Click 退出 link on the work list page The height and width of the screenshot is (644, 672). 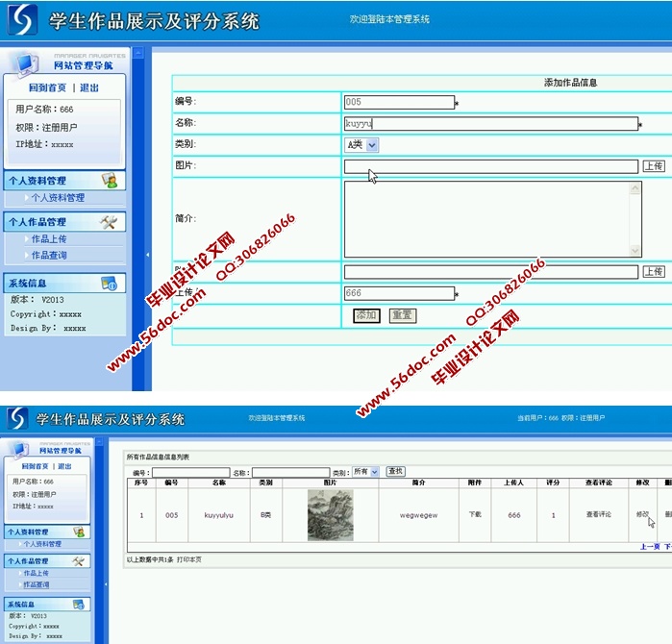point(64,466)
